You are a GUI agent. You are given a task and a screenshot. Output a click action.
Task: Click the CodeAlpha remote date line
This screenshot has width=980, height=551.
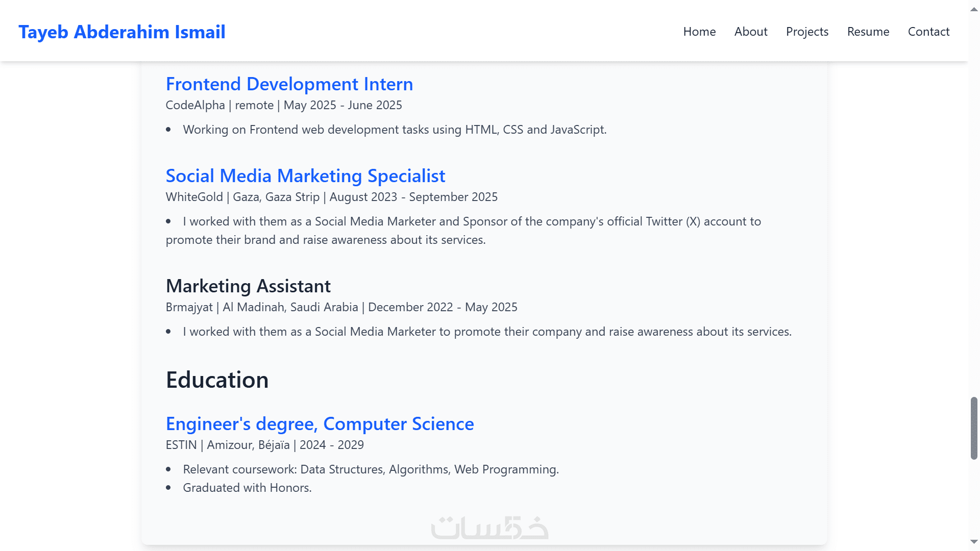tap(284, 105)
